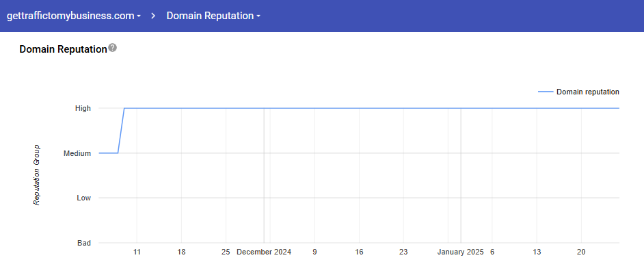
Task: Click the Low label on y-axis
Action: [83, 198]
